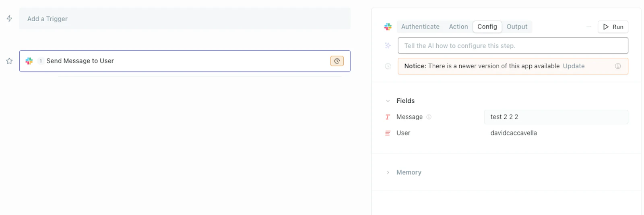Select the Config tab
The width and height of the screenshot is (644, 215).
(x=487, y=27)
